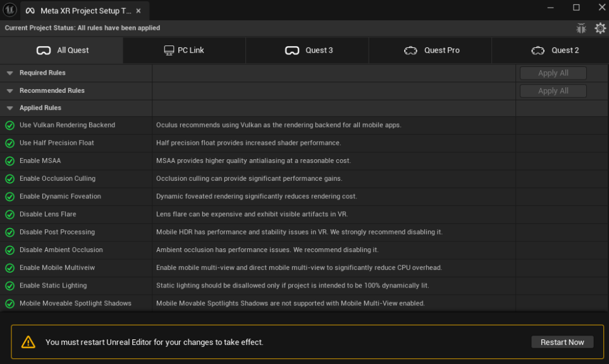
Task: Click the ambient occlusion description text
Action: tap(268, 250)
